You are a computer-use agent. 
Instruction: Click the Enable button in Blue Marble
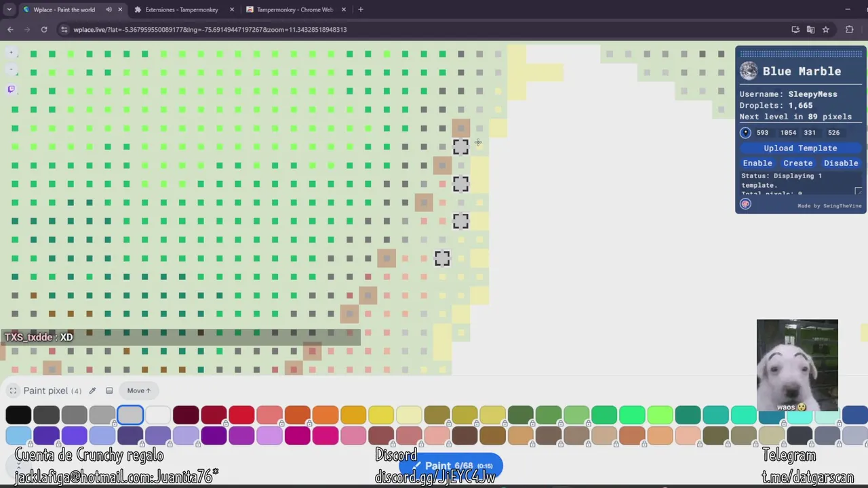pyautogui.click(x=757, y=163)
